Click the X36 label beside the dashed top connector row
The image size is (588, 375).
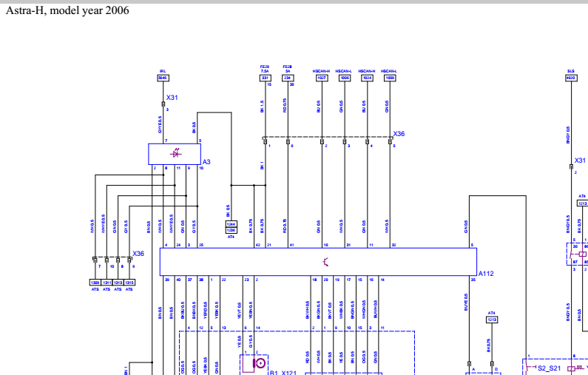399,134
